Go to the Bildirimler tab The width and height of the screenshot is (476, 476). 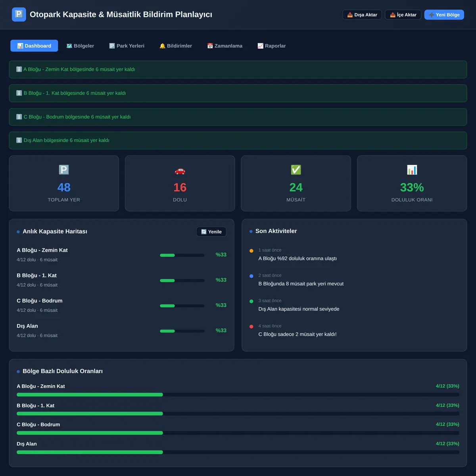(176, 46)
